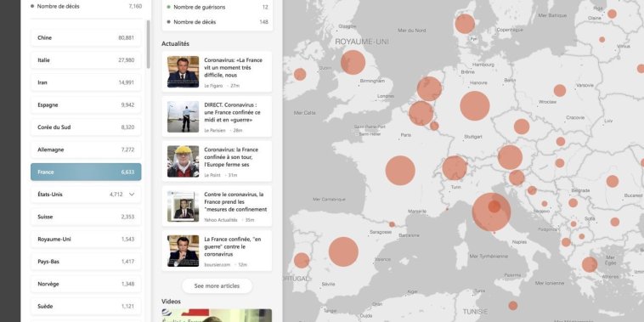Open Allemagne country statistics
Viewport: 644px width, 322px height.
coord(86,150)
